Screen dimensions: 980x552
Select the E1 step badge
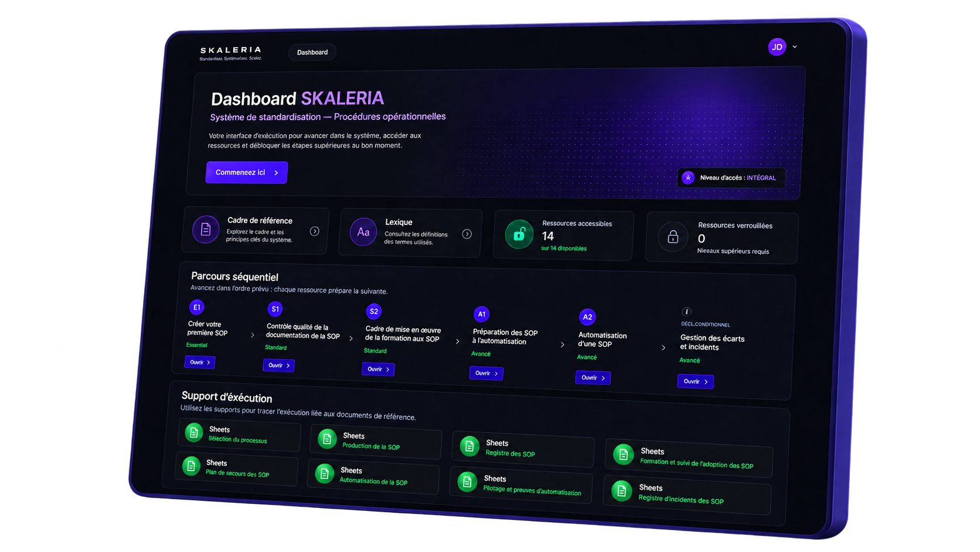tap(197, 307)
